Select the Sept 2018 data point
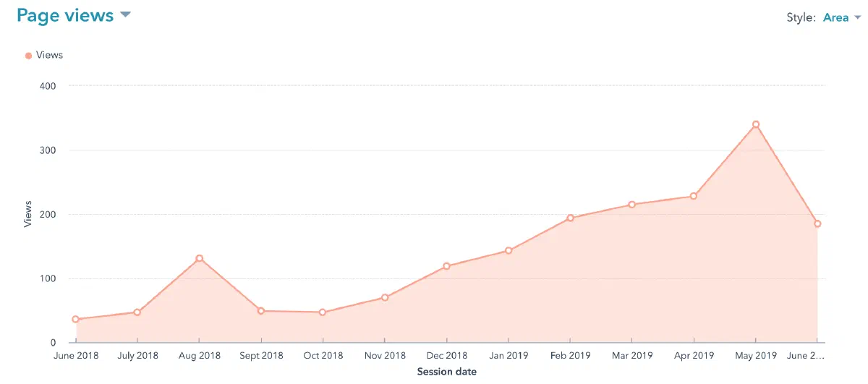 click(261, 311)
